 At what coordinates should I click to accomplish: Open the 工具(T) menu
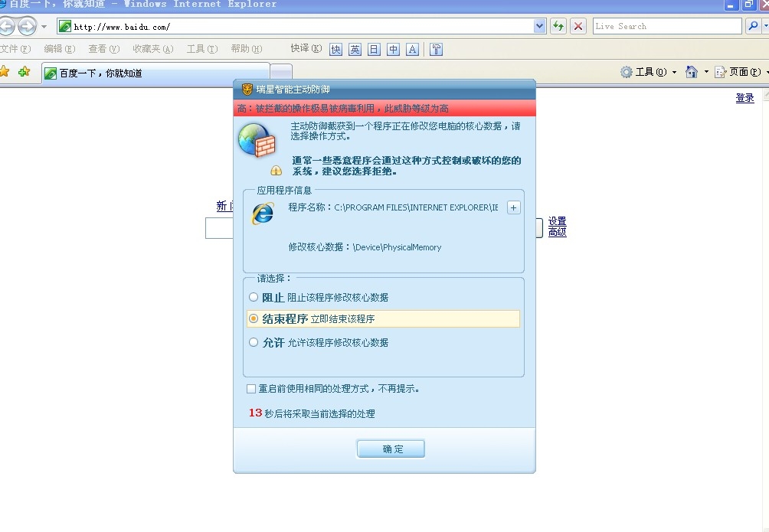pyautogui.click(x=202, y=48)
